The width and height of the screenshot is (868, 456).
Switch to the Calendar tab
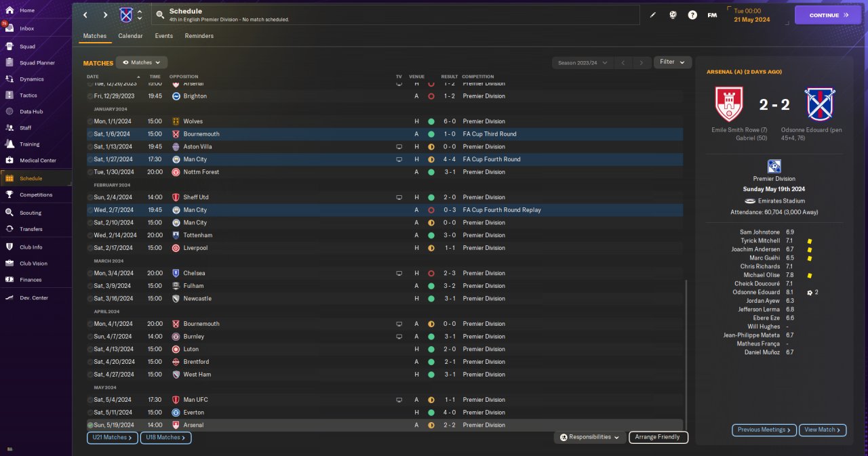[x=130, y=36]
